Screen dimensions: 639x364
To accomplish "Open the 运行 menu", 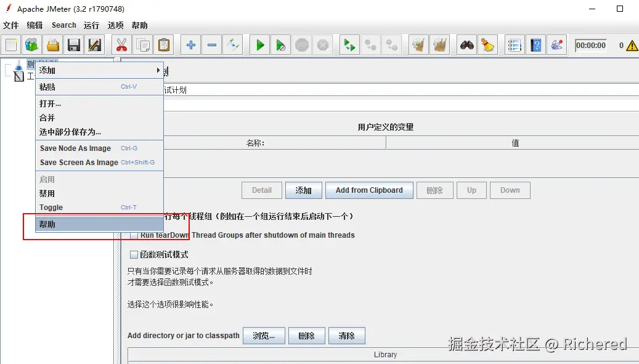I will (91, 25).
